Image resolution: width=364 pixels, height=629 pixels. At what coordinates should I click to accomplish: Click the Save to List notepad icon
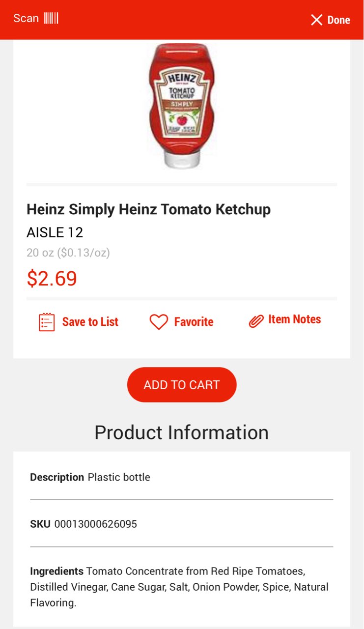pyautogui.click(x=47, y=322)
